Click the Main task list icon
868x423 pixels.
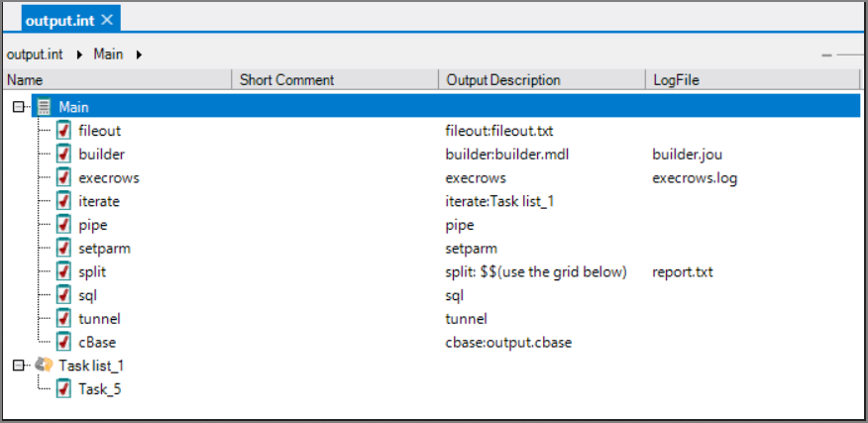[x=44, y=106]
